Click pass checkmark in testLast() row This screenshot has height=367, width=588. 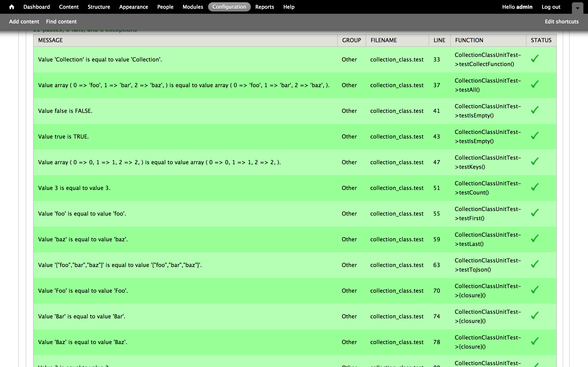point(534,239)
